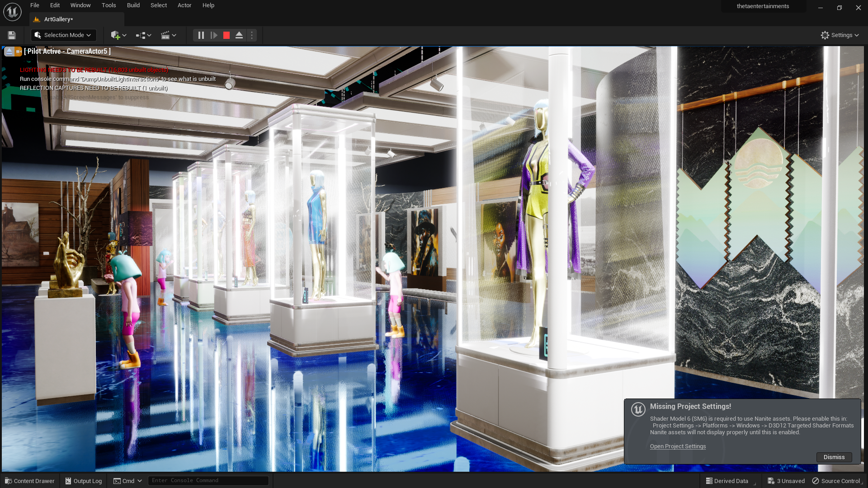Screen dimensions: 868x488
Task: Stop play session with red square
Action: pos(226,35)
